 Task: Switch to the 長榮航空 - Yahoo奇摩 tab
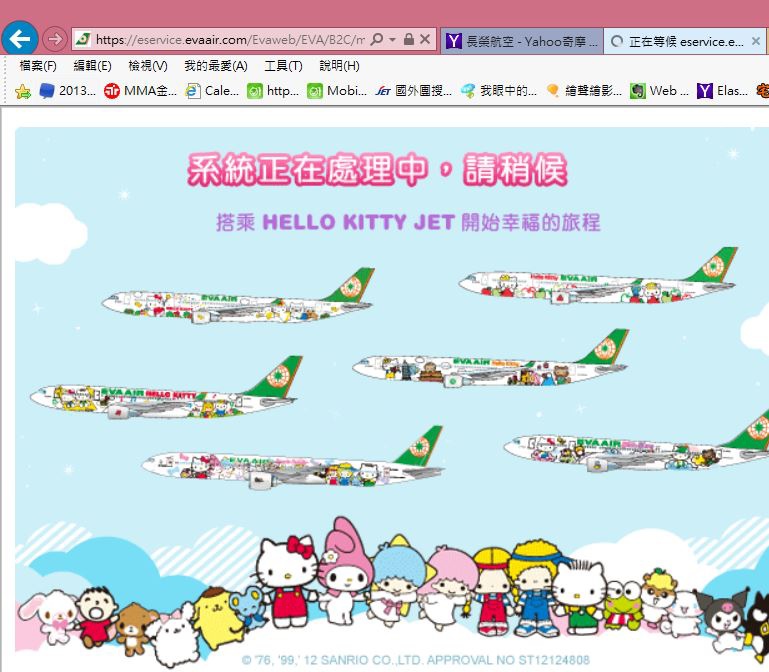coord(522,41)
